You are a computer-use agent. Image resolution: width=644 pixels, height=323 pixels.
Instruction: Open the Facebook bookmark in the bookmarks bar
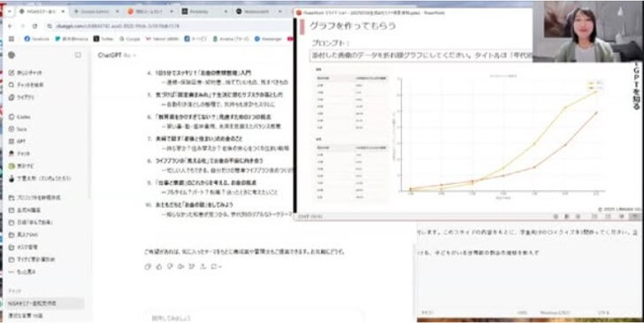point(37,39)
